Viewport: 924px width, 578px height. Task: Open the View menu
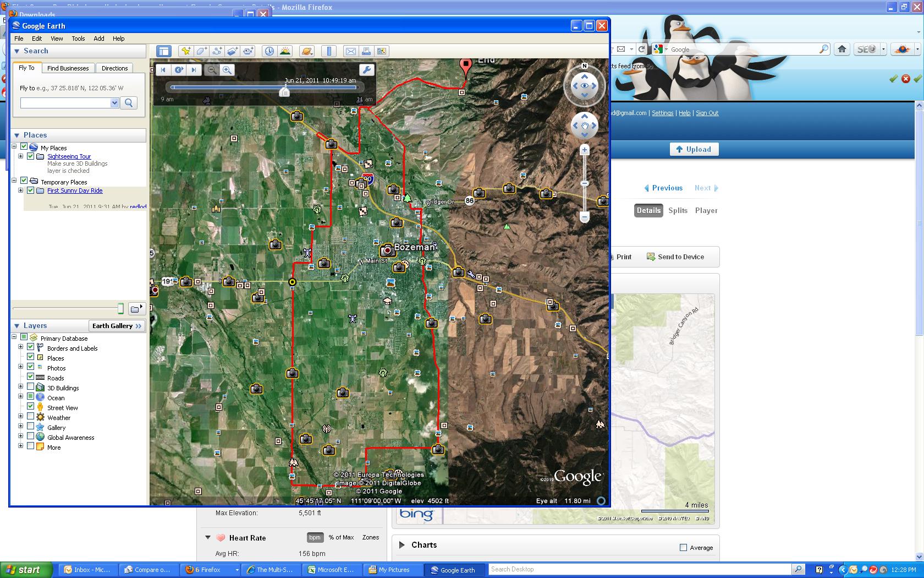[x=57, y=39]
